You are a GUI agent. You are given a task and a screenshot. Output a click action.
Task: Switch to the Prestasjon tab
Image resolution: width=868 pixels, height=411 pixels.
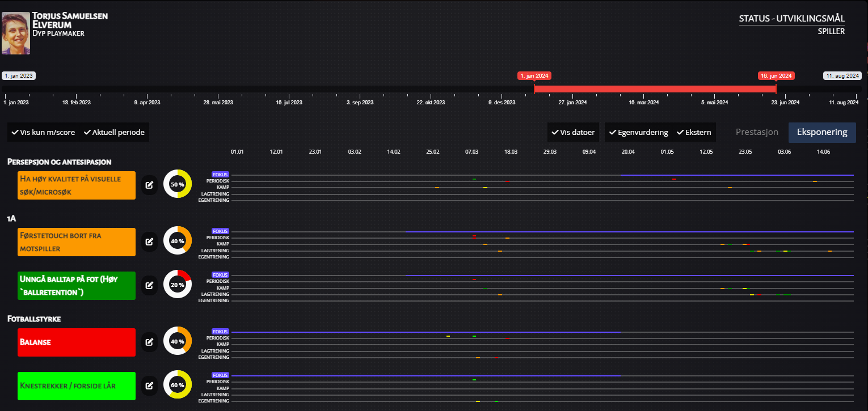pos(757,132)
